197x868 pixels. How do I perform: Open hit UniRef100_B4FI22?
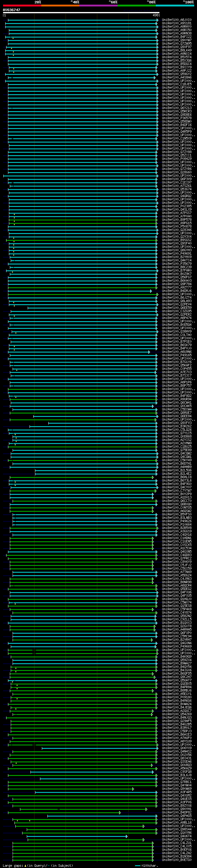tap(177, 37)
